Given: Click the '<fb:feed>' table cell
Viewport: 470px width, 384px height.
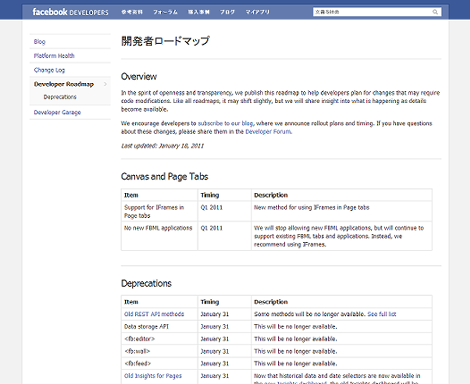Looking at the screenshot, I should click(x=159, y=364).
